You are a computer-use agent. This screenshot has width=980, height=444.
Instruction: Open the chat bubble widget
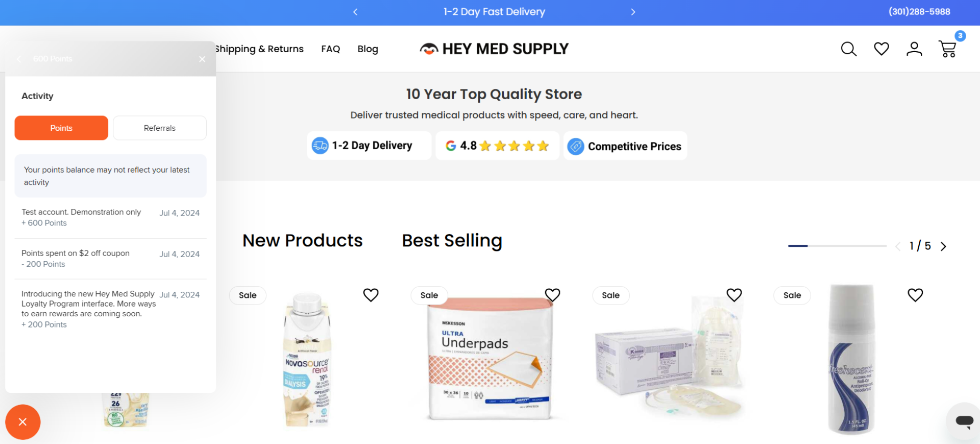[964, 421]
